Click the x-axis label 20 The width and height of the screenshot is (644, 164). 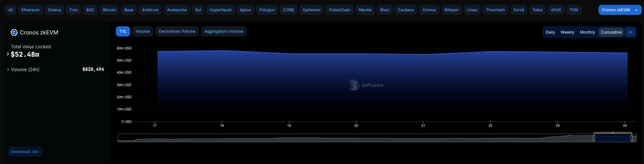356,126
